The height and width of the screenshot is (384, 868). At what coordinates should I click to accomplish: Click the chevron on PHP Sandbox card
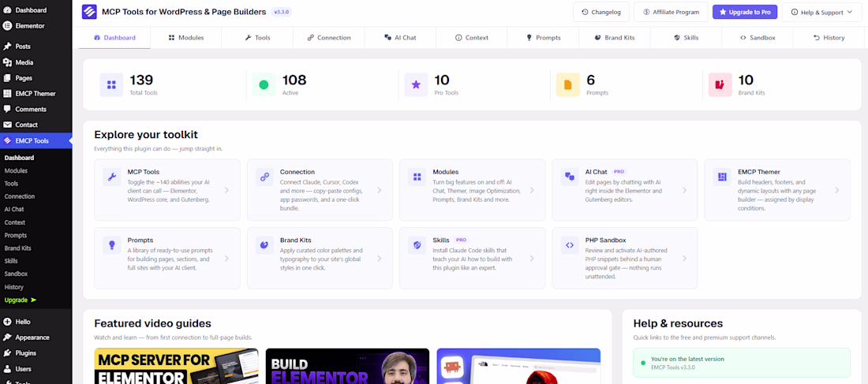point(684,259)
